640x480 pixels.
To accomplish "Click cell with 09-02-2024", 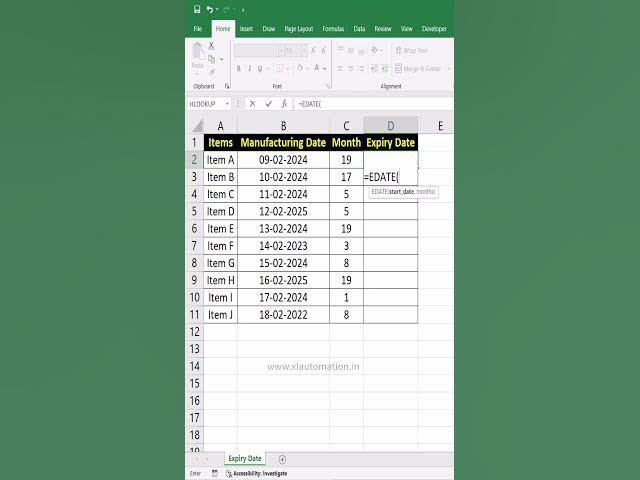I will click(x=283, y=160).
